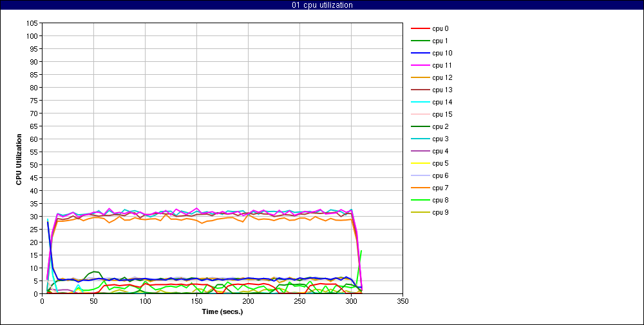
Task: Select the 'cpu 10' legend label
Action: tap(442, 53)
